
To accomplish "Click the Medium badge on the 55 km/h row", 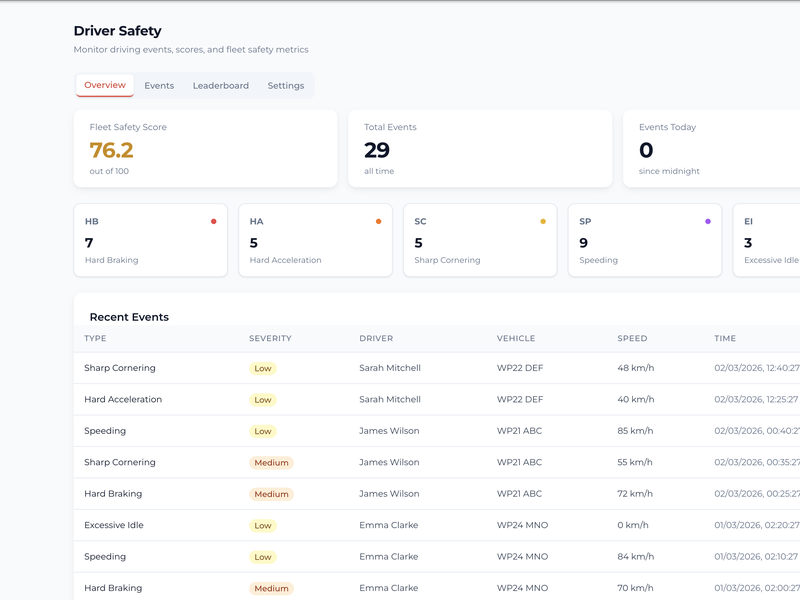I will [271, 463].
